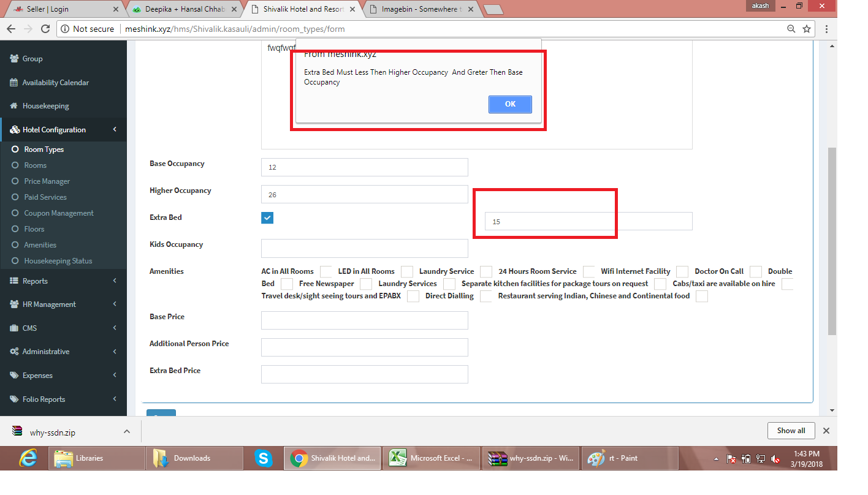Click the Expenses tag icon
Viewport: 868px width, 495px height.
point(14,375)
